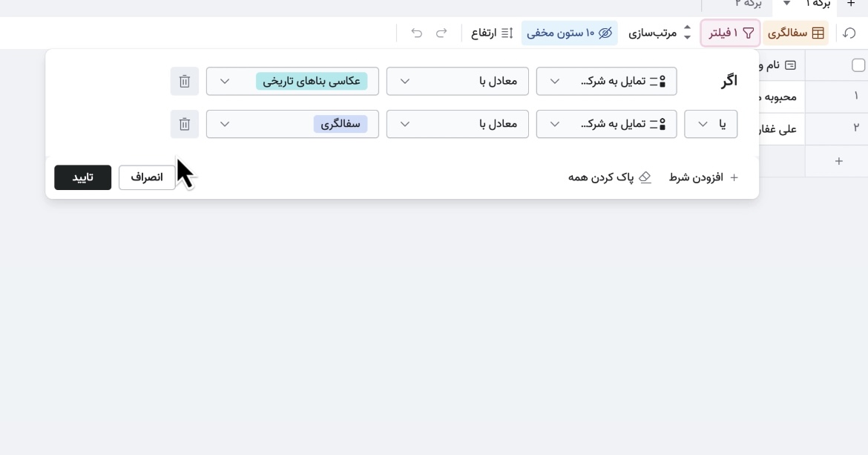Click the undo arrow icon
The height and width of the screenshot is (455, 868).
pos(417,33)
